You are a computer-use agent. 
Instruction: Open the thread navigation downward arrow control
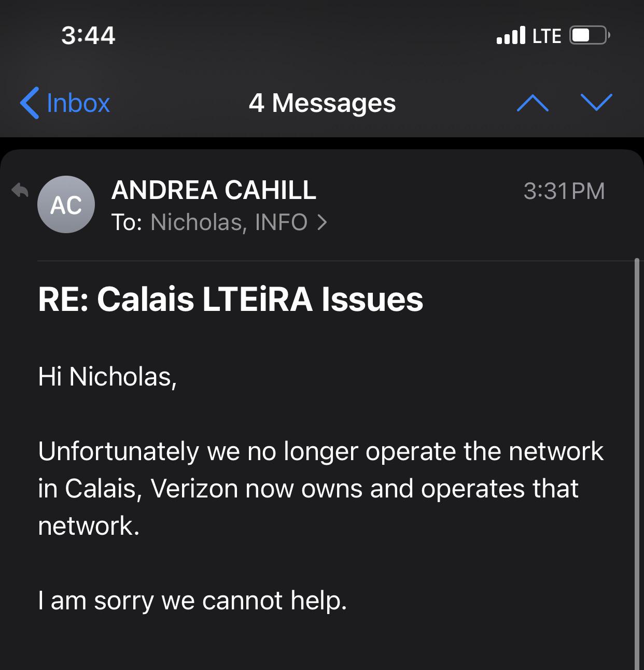pos(596,103)
